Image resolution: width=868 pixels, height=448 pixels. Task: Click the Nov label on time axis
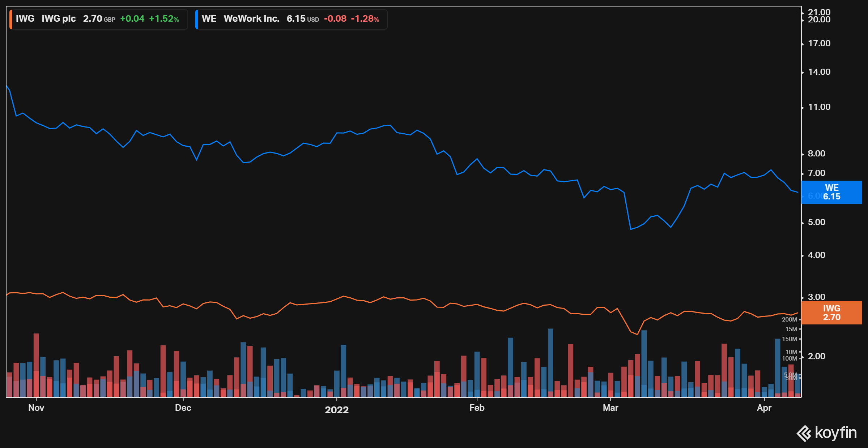pyautogui.click(x=36, y=408)
